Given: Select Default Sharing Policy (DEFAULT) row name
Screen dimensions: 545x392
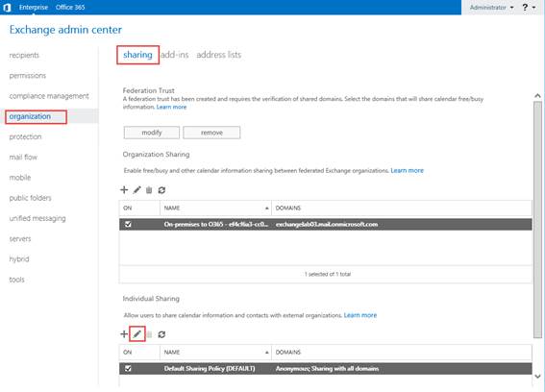Looking at the screenshot, I should point(210,369).
